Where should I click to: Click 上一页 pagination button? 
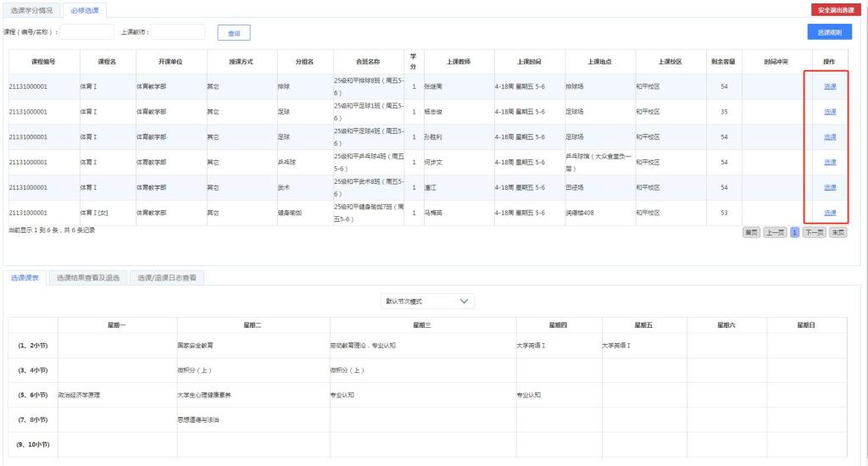pos(775,231)
